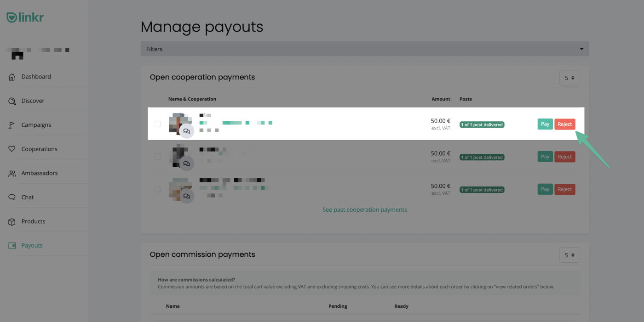Open Dashboard via its home icon
The height and width of the screenshot is (322, 644).
click(x=12, y=77)
